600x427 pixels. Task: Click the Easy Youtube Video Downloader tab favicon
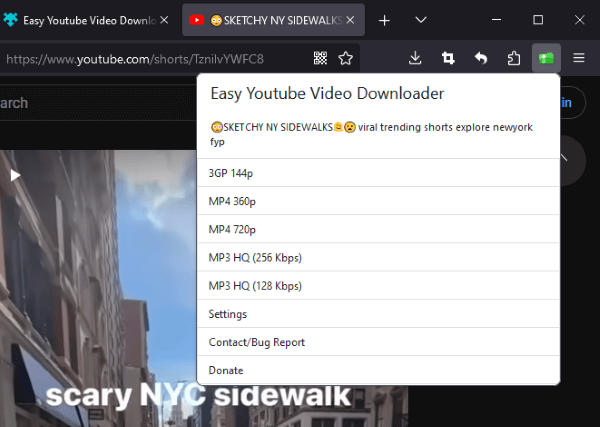click(x=10, y=20)
